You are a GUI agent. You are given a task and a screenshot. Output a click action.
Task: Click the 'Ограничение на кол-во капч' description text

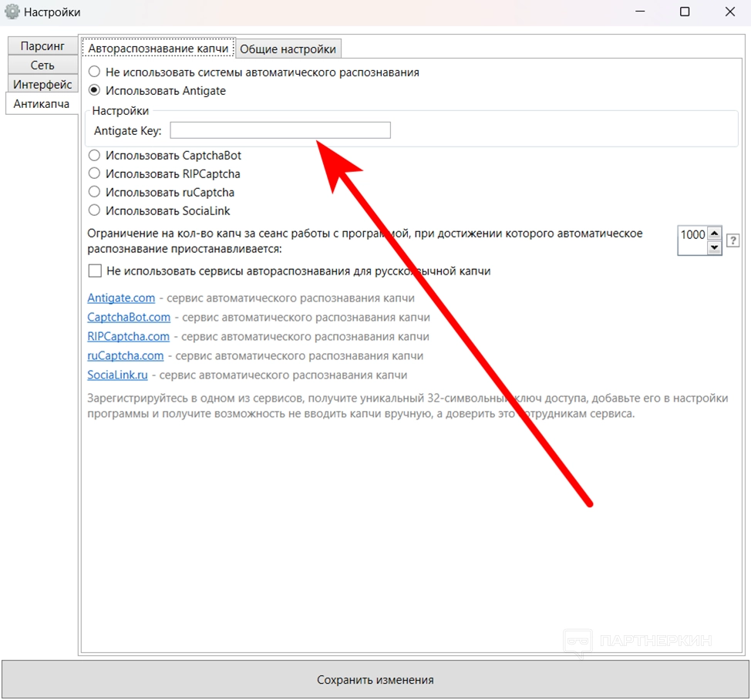coord(365,241)
